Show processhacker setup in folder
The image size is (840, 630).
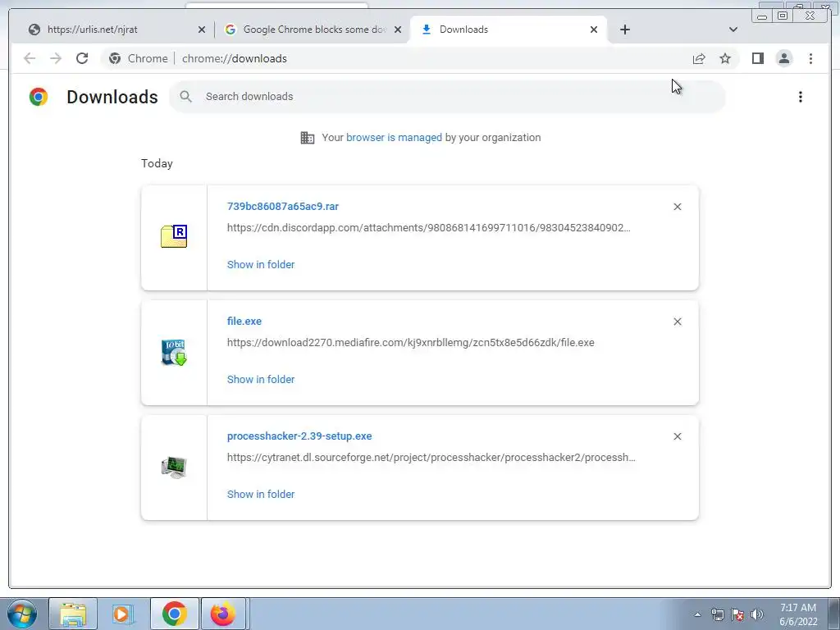[261, 495]
